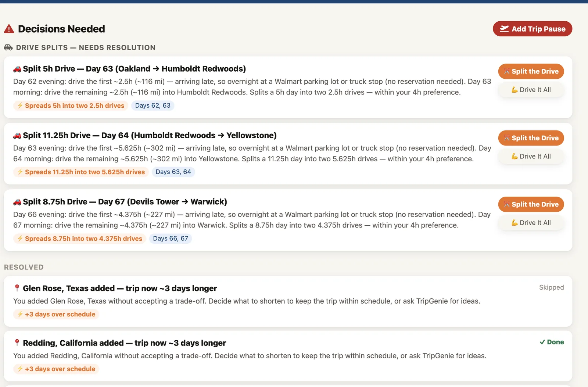Split the Drive for Devils Tower to Warwick
The image size is (588, 387).
tap(531, 204)
